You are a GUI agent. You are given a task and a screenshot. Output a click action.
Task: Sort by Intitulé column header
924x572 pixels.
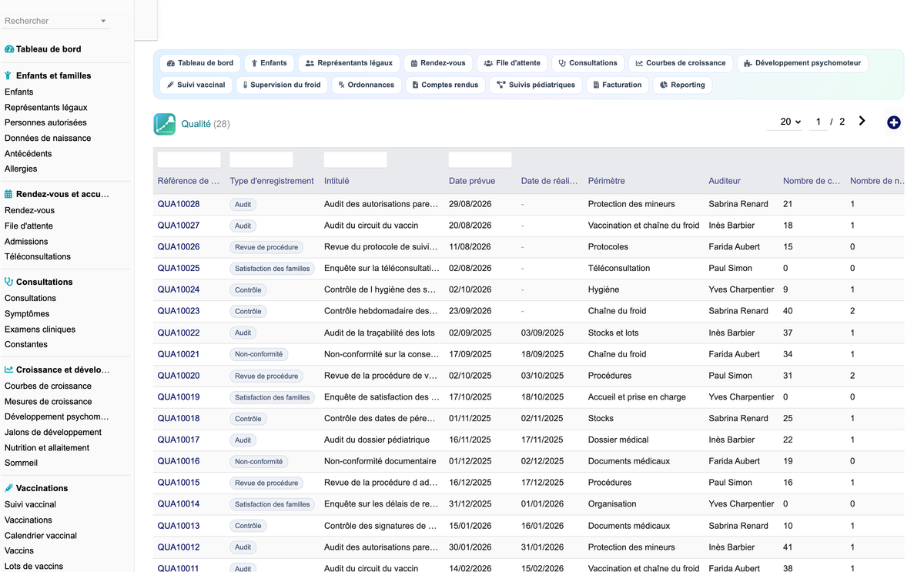(336, 181)
